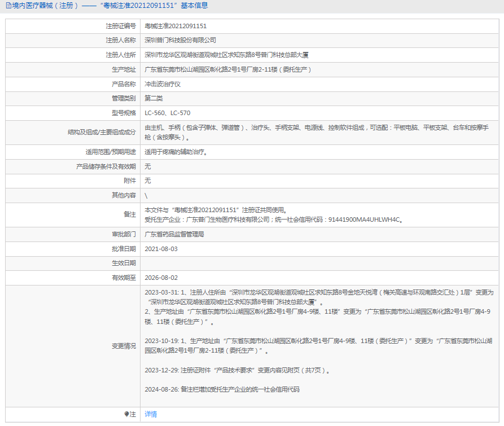
Task: Click the 型号规格 label
Action: click(124, 113)
